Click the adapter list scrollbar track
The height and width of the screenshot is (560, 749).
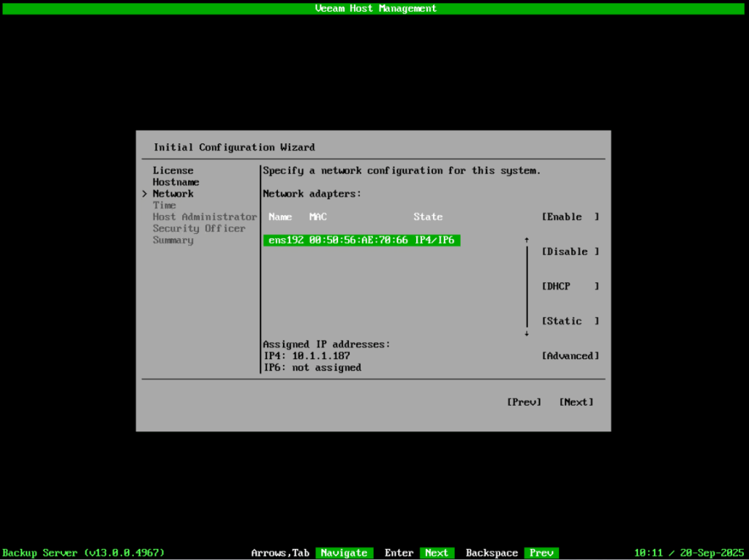pyautogui.click(x=526, y=287)
